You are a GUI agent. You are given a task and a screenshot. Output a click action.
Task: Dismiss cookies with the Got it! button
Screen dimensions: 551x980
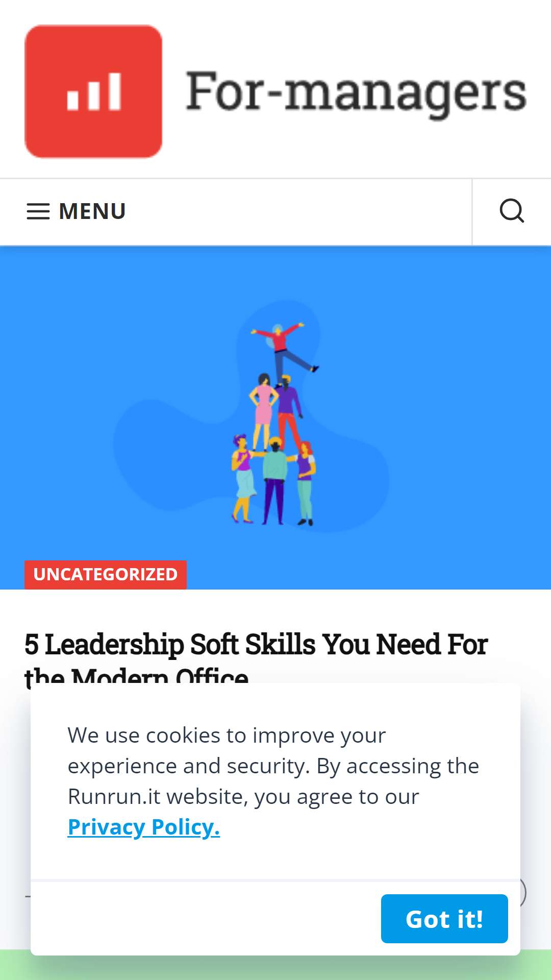click(x=444, y=919)
